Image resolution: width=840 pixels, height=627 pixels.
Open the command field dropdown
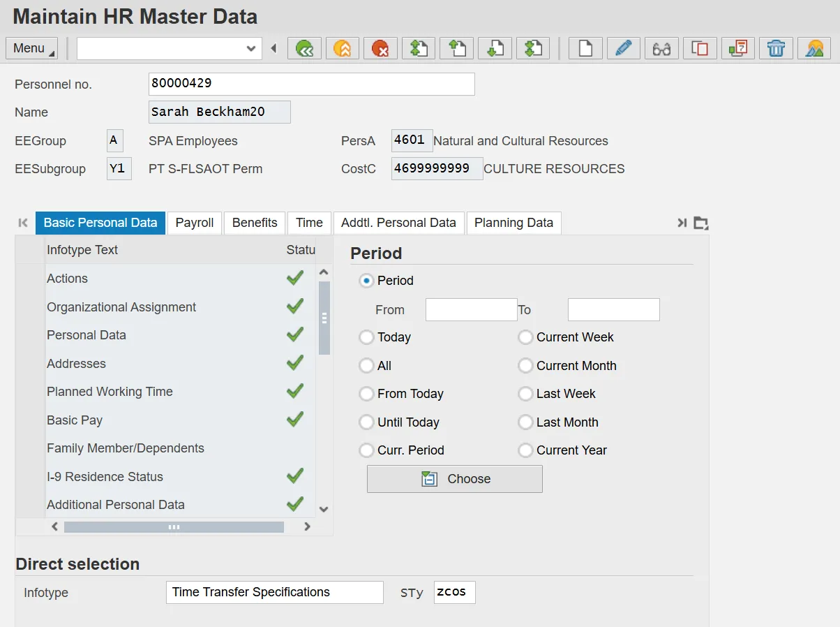(x=251, y=48)
